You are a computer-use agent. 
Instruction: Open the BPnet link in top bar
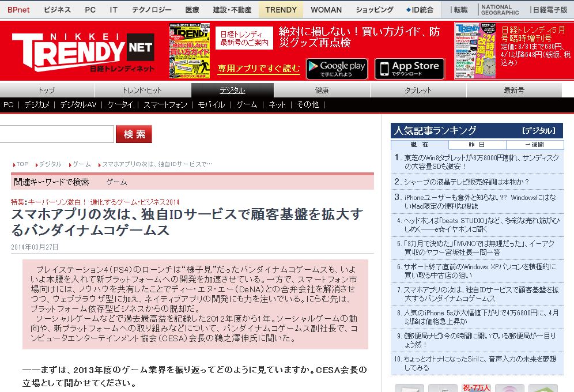[18, 10]
